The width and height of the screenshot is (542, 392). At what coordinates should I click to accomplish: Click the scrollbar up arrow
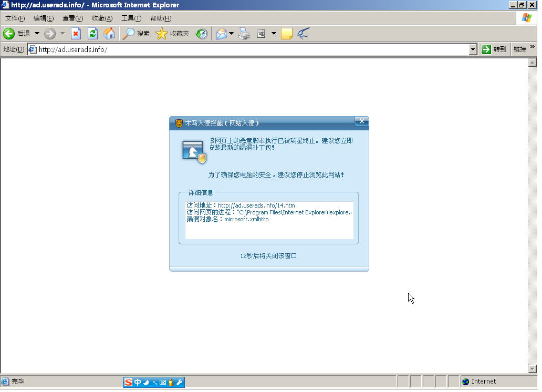[x=533, y=63]
